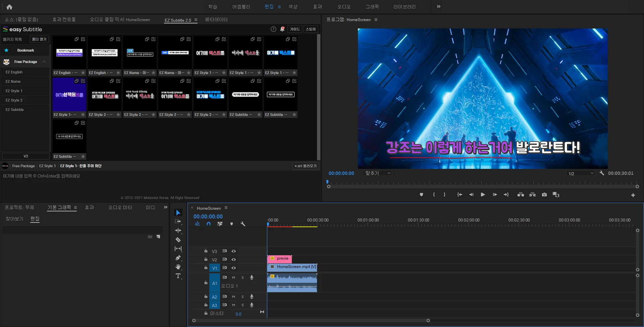Image resolution: width=644 pixels, height=327 pixels.
Task: Click the .srt 불러오기 button
Action: pos(306,166)
